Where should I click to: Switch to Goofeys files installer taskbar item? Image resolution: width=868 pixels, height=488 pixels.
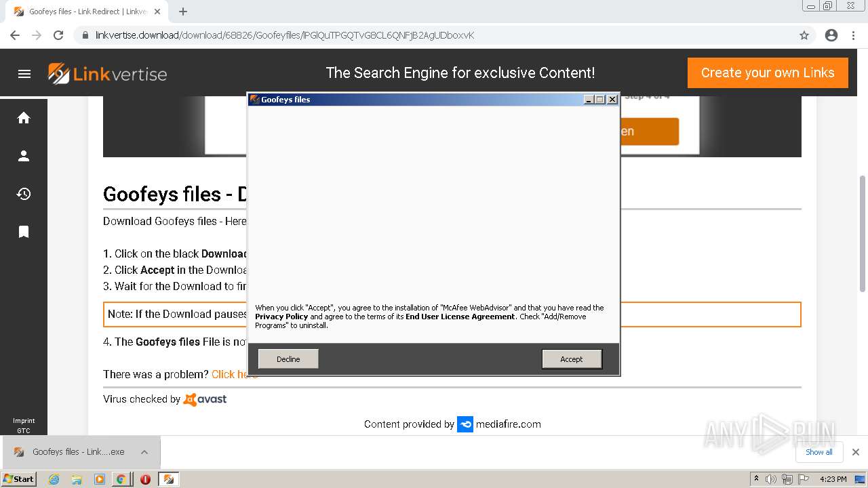pyautogui.click(x=168, y=479)
